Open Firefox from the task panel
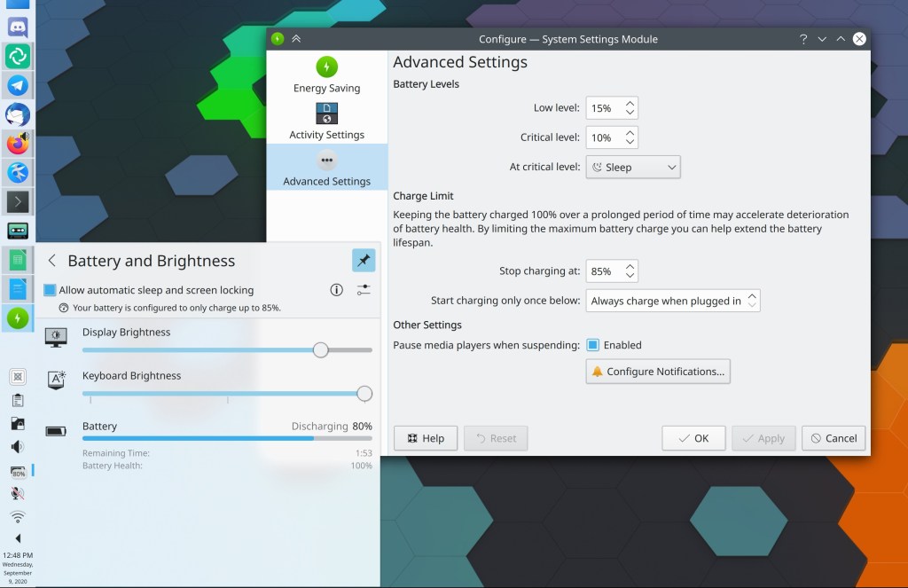908x588 pixels. (18, 143)
